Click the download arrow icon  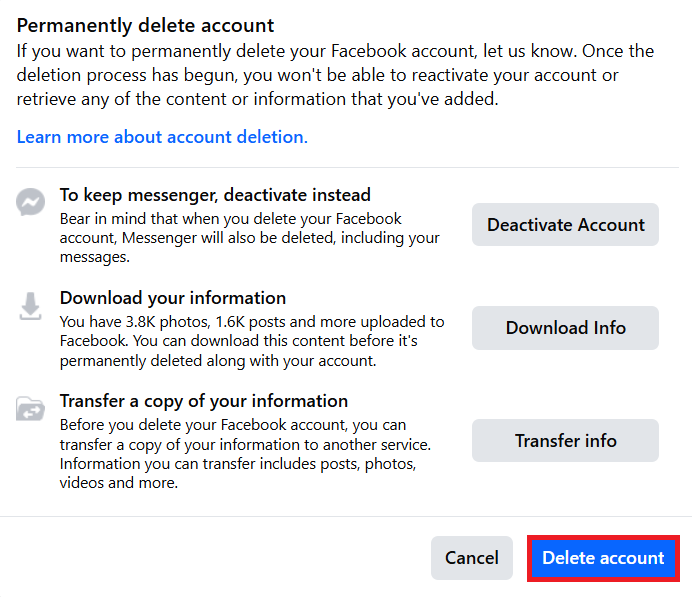(31, 306)
